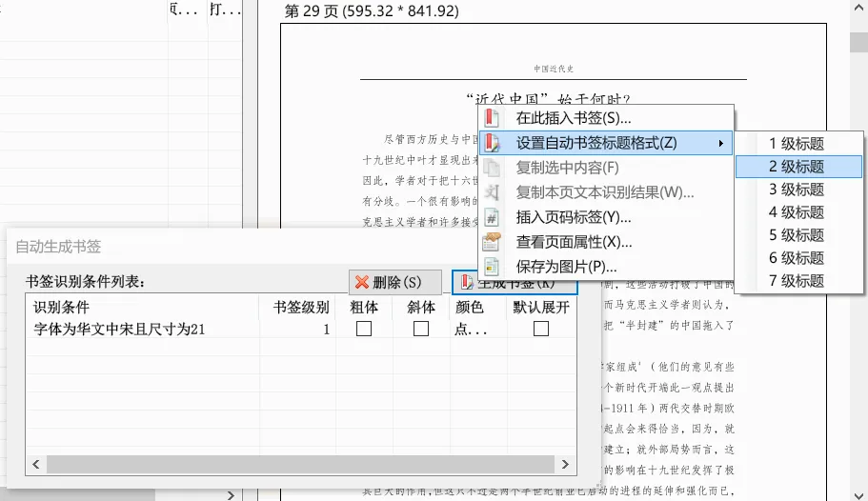Choose 复制选中内容(F) from context menu
The width and height of the screenshot is (868, 501).
coord(606,168)
